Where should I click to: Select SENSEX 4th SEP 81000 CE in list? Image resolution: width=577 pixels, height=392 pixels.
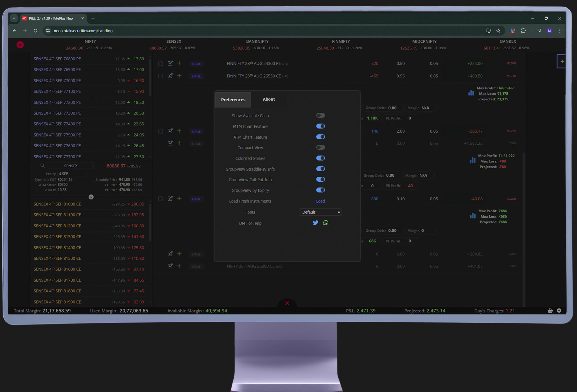pos(57,204)
